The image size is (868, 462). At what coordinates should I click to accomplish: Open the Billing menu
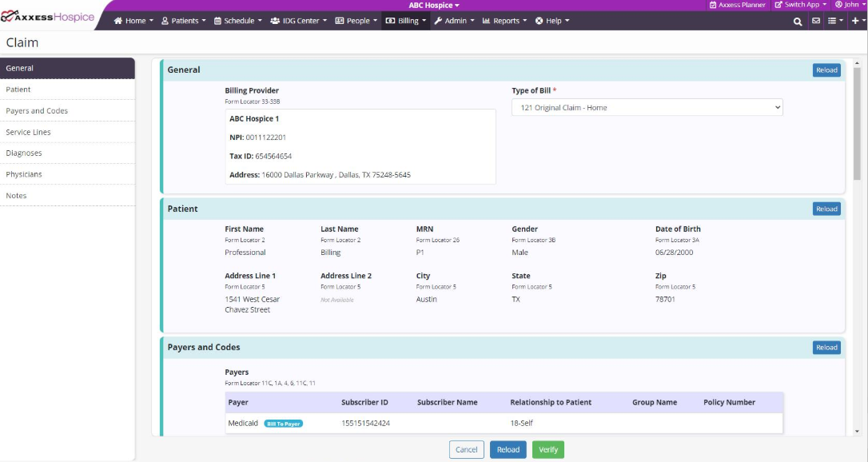pyautogui.click(x=407, y=21)
